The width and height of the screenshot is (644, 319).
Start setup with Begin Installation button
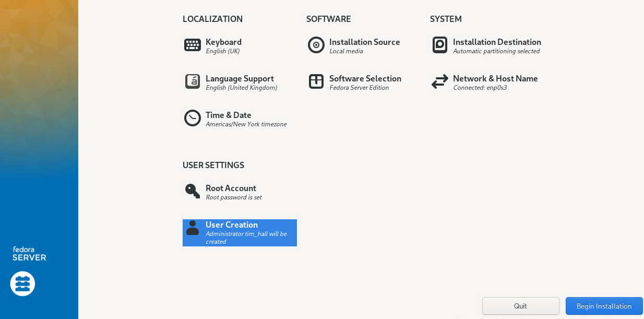click(604, 306)
